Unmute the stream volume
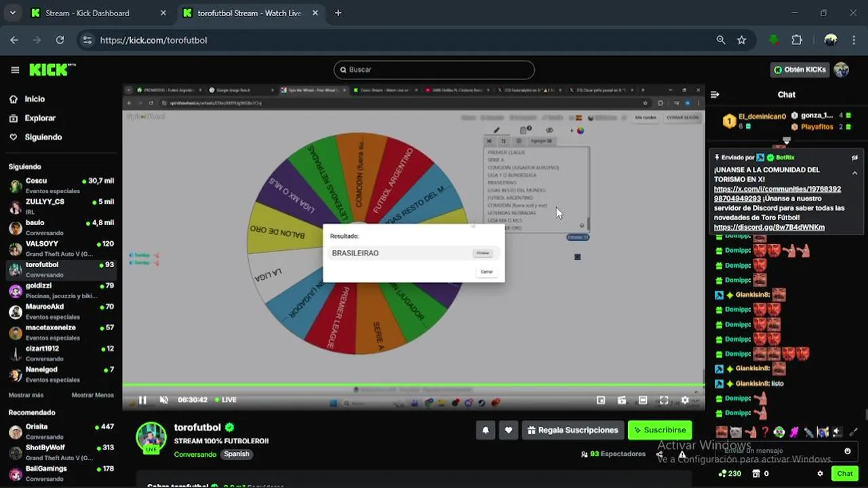 pyautogui.click(x=163, y=400)
